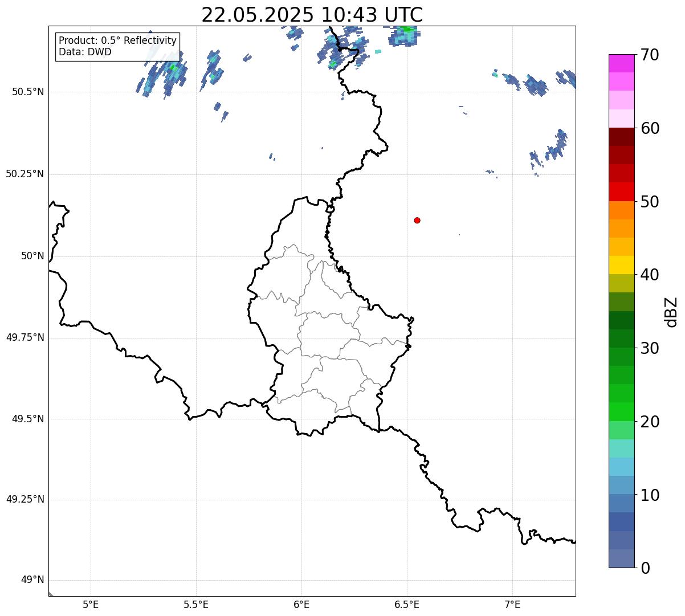The image size is (685, 616).
Task: Click the orange colorbar swatch below 50
Action: point(621,210)
